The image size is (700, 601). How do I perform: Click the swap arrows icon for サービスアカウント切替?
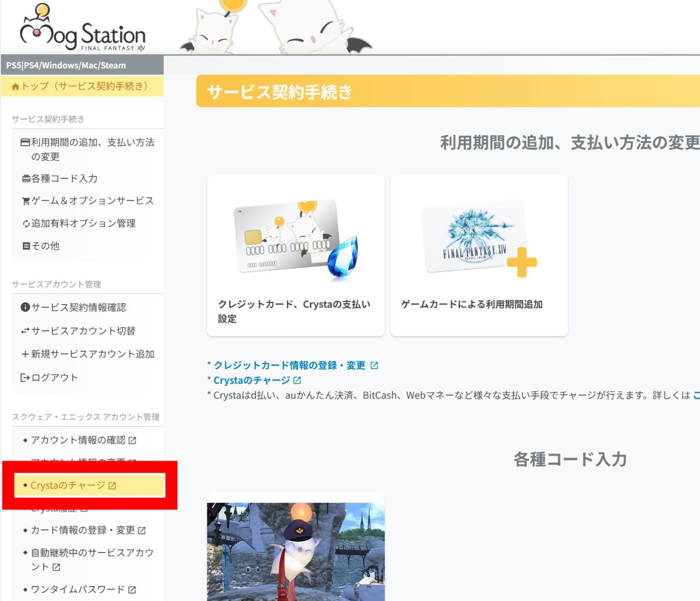tap(26, 331)
